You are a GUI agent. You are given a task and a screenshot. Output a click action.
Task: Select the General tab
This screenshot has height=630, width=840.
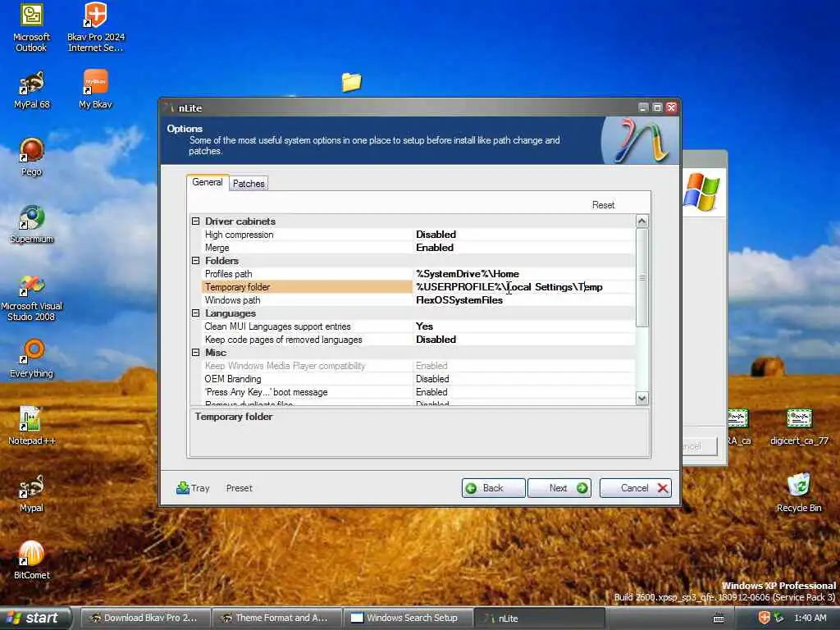[208, 182]
